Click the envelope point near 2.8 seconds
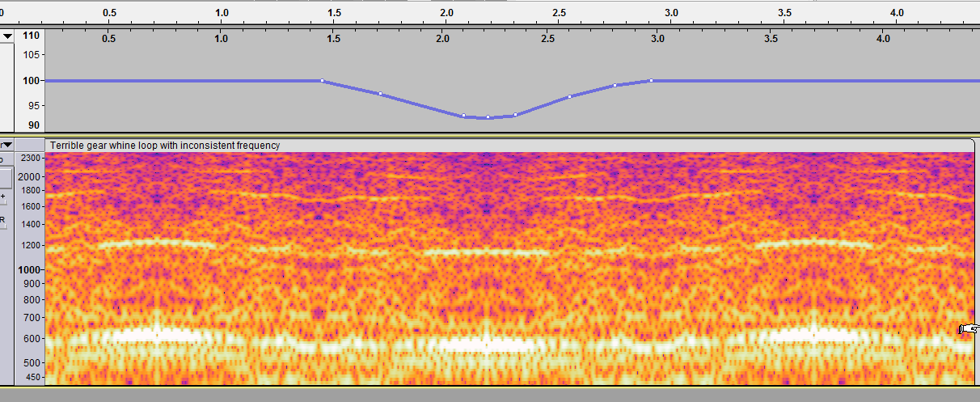The image size is (980, 402). pyautogui.click(x=615, y=86)
